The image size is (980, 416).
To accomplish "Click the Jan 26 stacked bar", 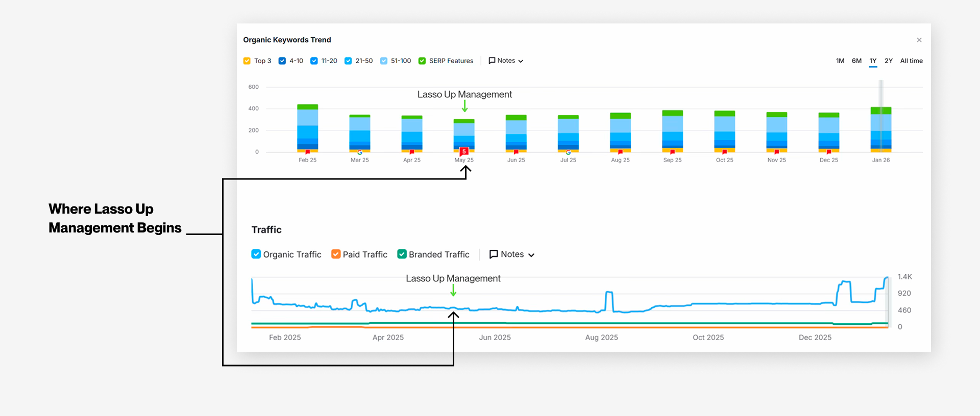I will [x=880, y=129].
